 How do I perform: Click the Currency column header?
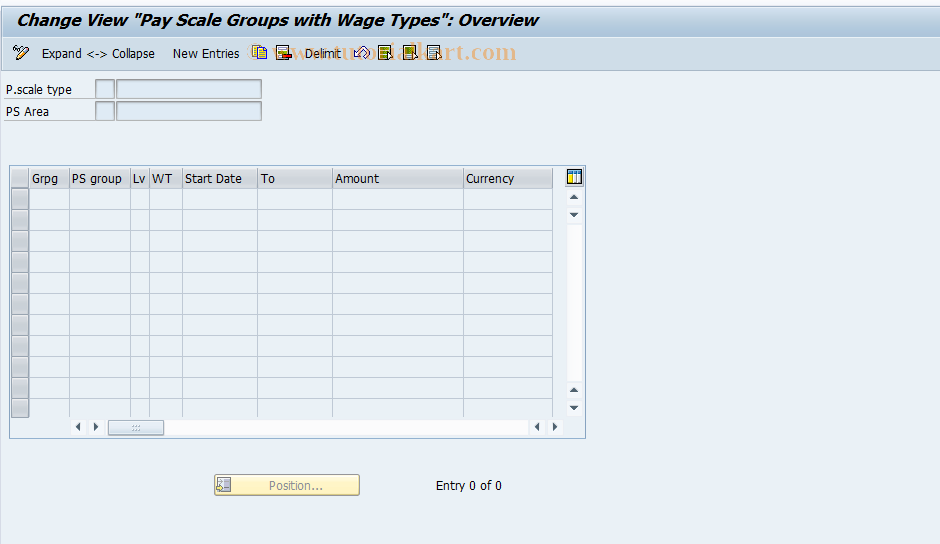tap(508, 179)
